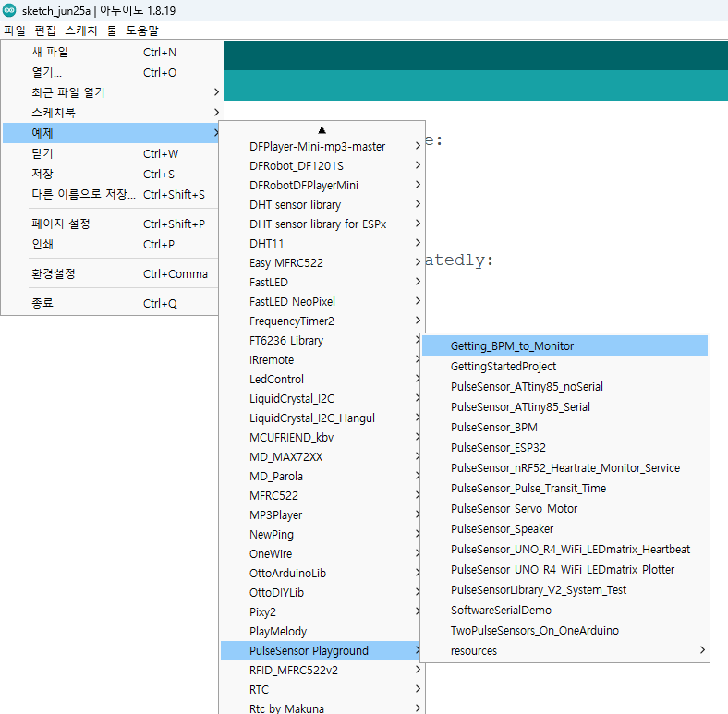Viewport: 728px width, 714px height.
Task: Select 다른 이름으로 저장... entry
Action: 111,194
